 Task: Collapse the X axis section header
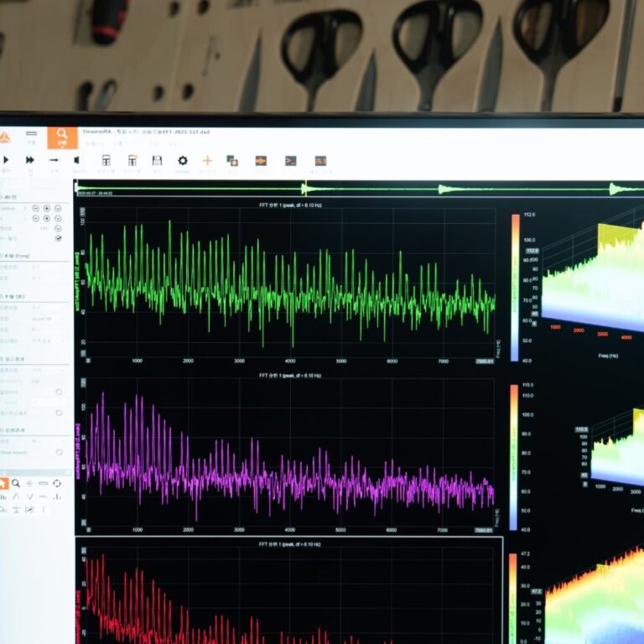(x=34, y=256)
